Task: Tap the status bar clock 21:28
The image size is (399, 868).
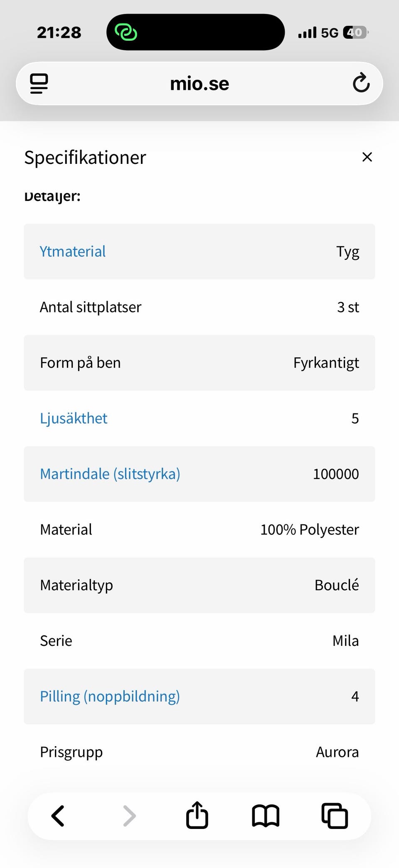Action: click(59, 32)
